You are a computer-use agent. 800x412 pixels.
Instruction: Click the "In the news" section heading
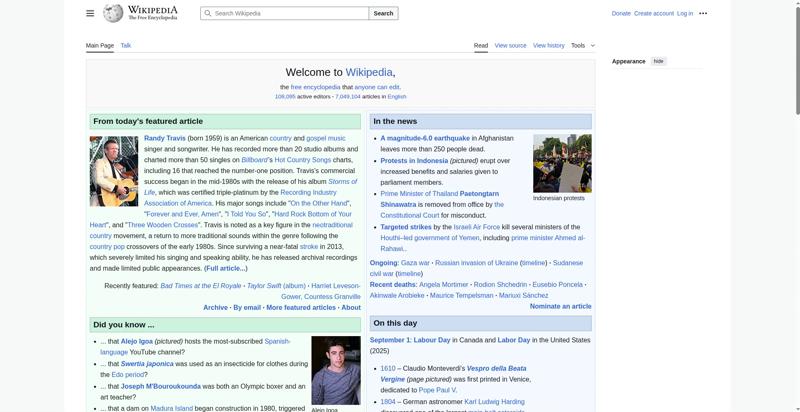[395, 121]
